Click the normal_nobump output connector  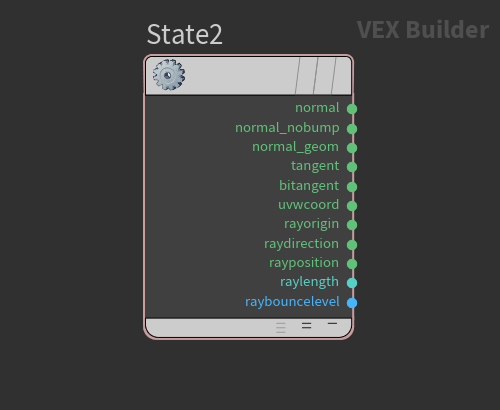[352, 129]
